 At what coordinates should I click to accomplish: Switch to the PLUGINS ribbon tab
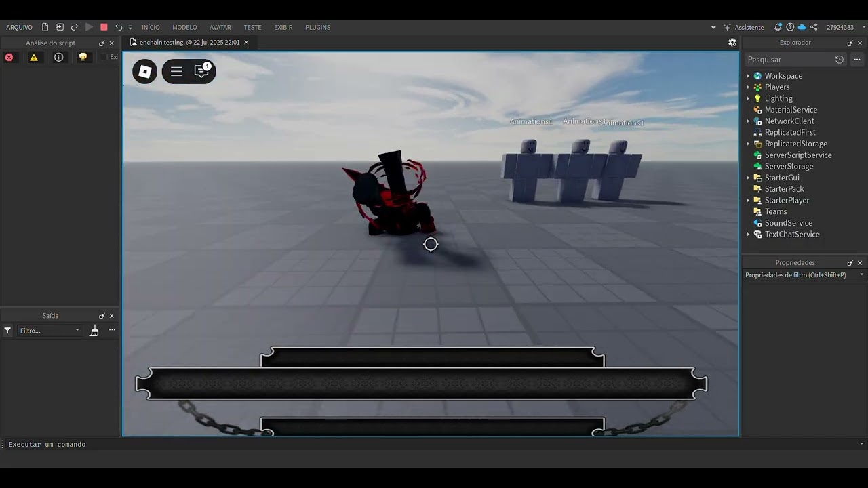click(317, 27)
